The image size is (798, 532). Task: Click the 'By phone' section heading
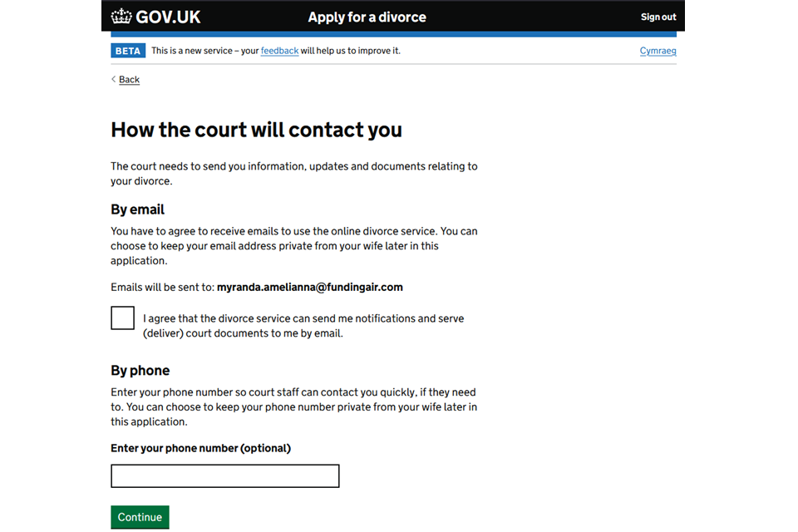pos(140,371)
